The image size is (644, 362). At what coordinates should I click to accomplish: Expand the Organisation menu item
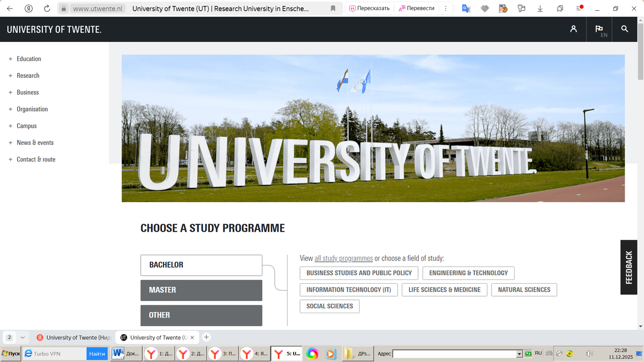[28, 109]
